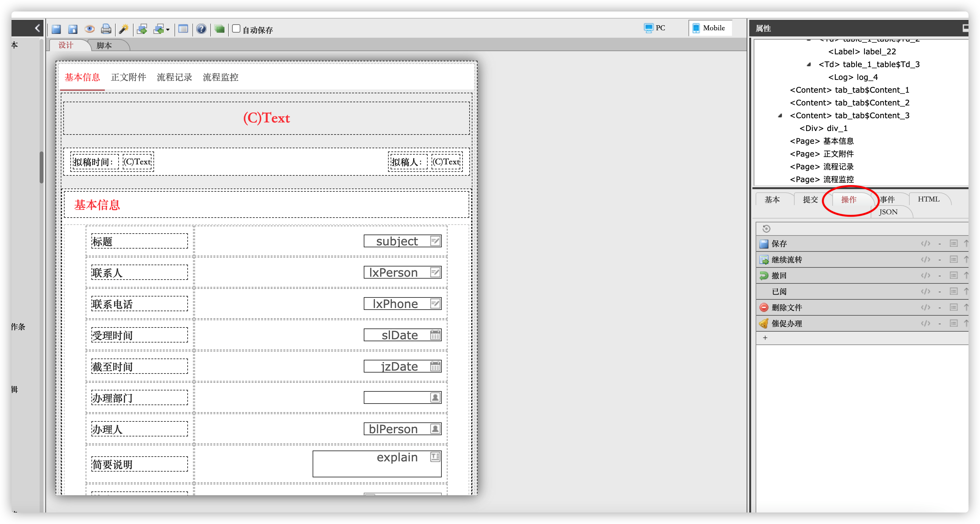Image resolution: width=980 pixels, height=524 pixels.
Task: Open help via the question mark icon
Action: [x=201, y=29]
